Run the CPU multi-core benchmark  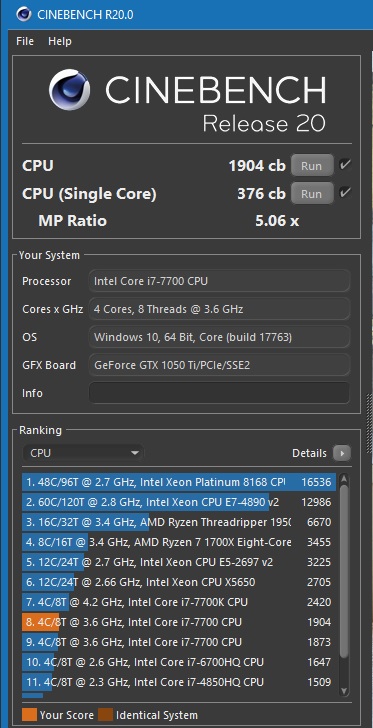point(312,166)
